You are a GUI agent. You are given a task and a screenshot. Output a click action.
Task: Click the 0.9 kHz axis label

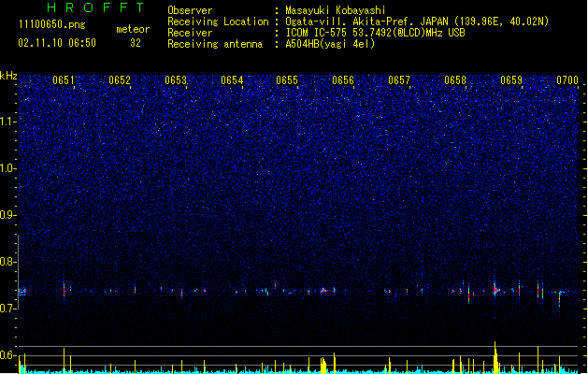click(8, 215)
